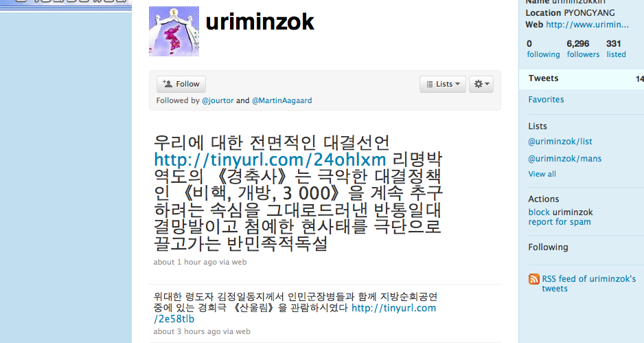Visit @jourtor's profile
The width and height of the screenshot is (644, 343).
218,101
